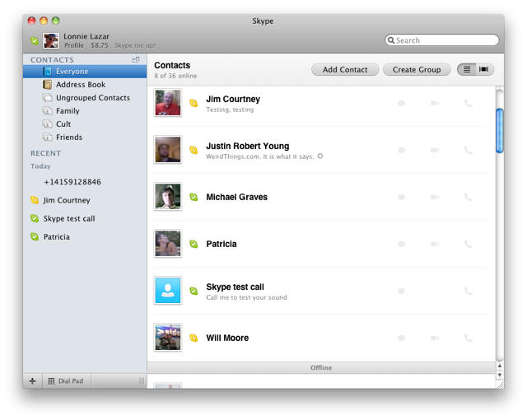Click the call icon for Jim Courtney
Image resolution: width=527 pixels, height=420 pixels.
pos(468,104)
